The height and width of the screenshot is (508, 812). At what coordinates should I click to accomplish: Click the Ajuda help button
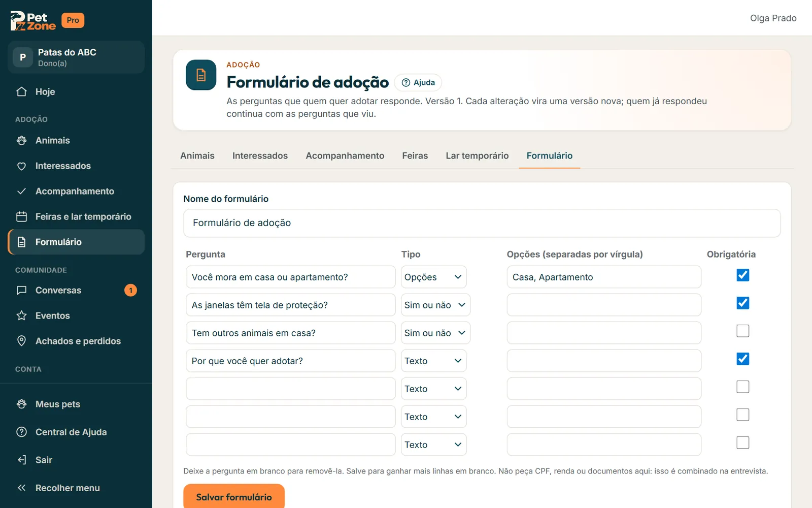click(418, 83)
